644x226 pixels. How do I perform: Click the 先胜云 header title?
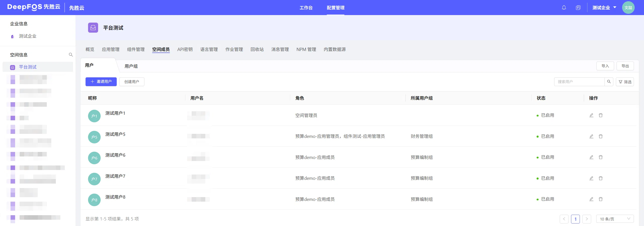77,8
